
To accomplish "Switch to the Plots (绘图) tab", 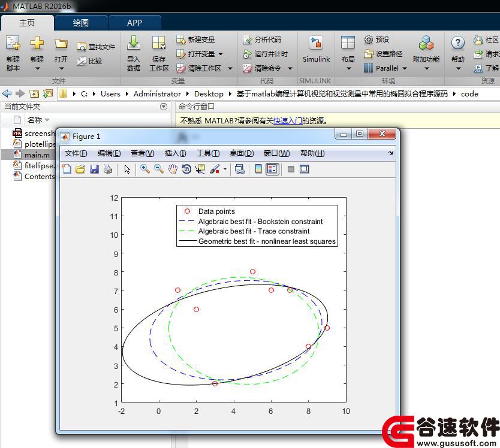I will coord(81,23).
